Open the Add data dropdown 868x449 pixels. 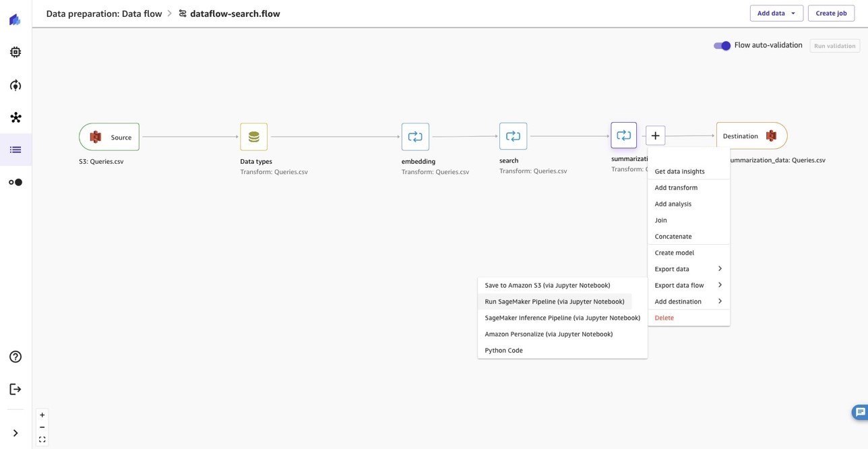tap(776, 13)
